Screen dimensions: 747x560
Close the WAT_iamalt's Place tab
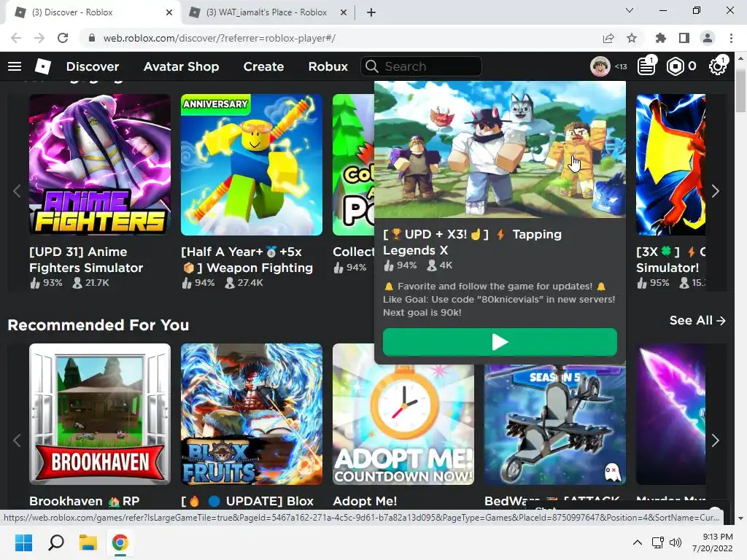pos(344,12)
